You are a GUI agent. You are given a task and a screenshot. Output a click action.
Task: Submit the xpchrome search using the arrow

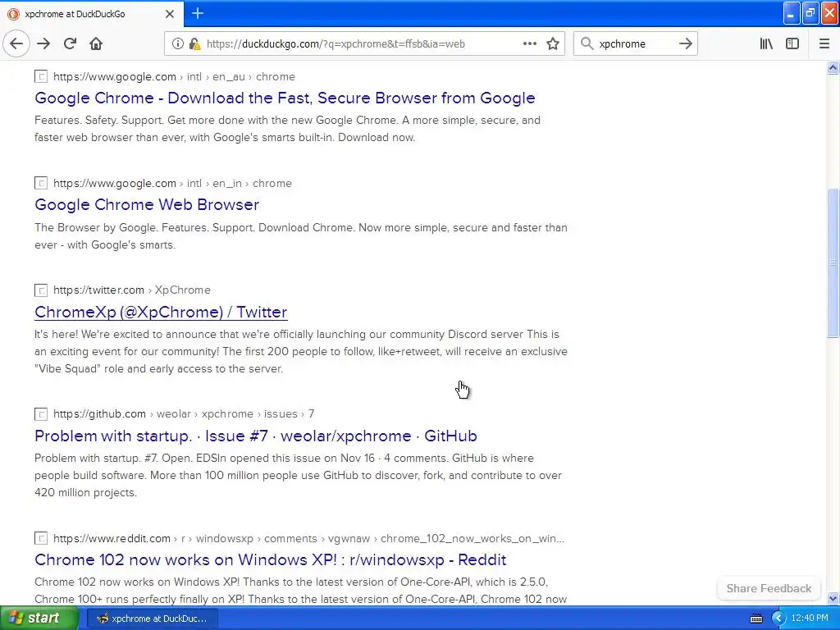685,44
